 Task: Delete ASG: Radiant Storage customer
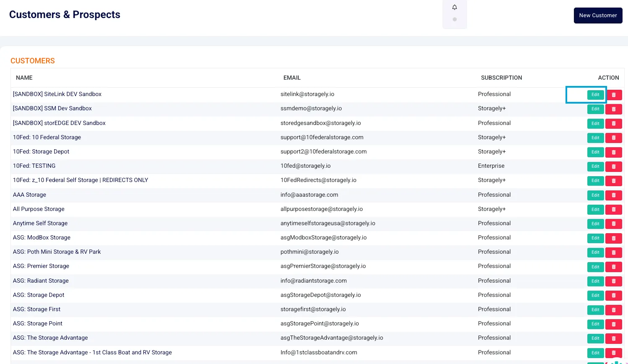614,281
